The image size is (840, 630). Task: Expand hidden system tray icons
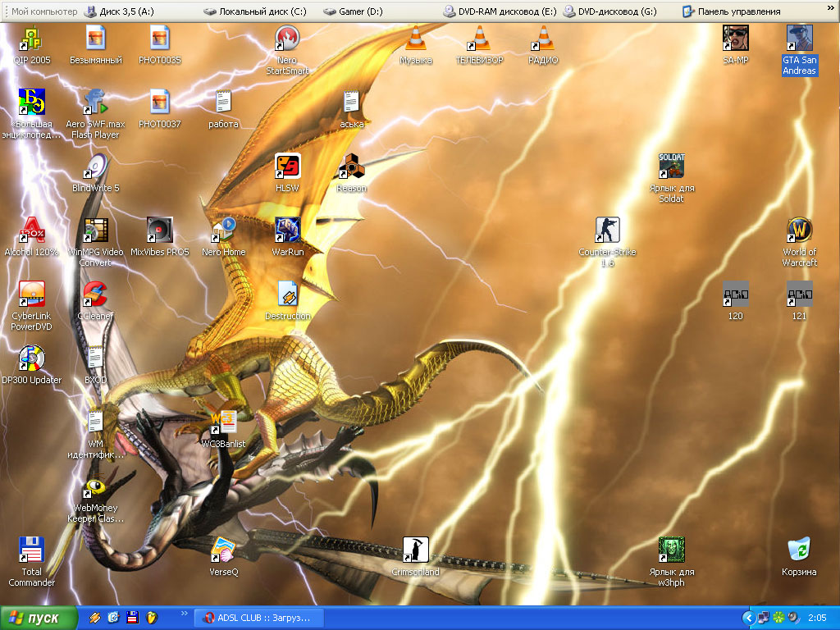[748, 619]
